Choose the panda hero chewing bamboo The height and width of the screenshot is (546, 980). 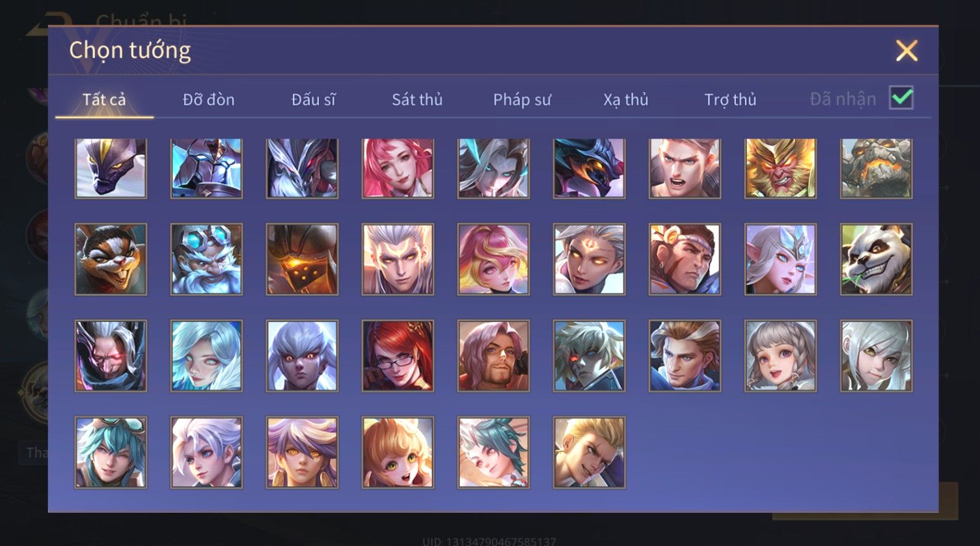point(876,259)
